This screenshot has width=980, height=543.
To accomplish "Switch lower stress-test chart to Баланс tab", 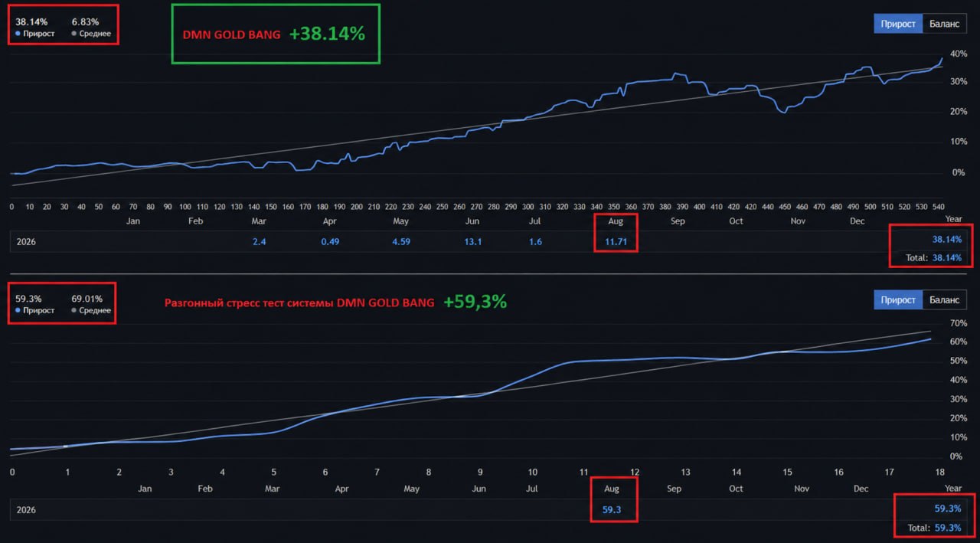I will click(x=944, y=299).
